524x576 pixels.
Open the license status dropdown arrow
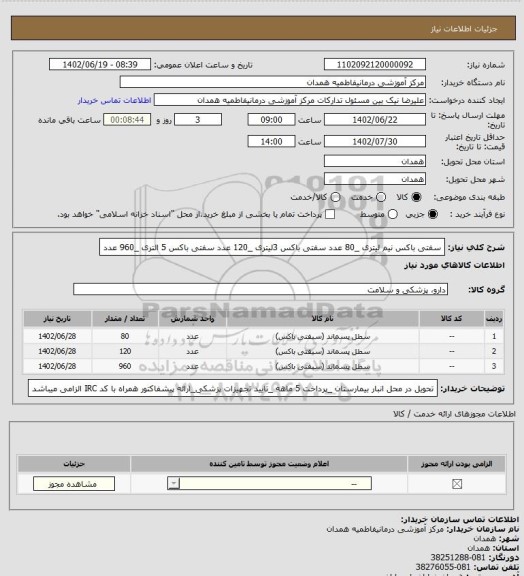coord(173,483)
